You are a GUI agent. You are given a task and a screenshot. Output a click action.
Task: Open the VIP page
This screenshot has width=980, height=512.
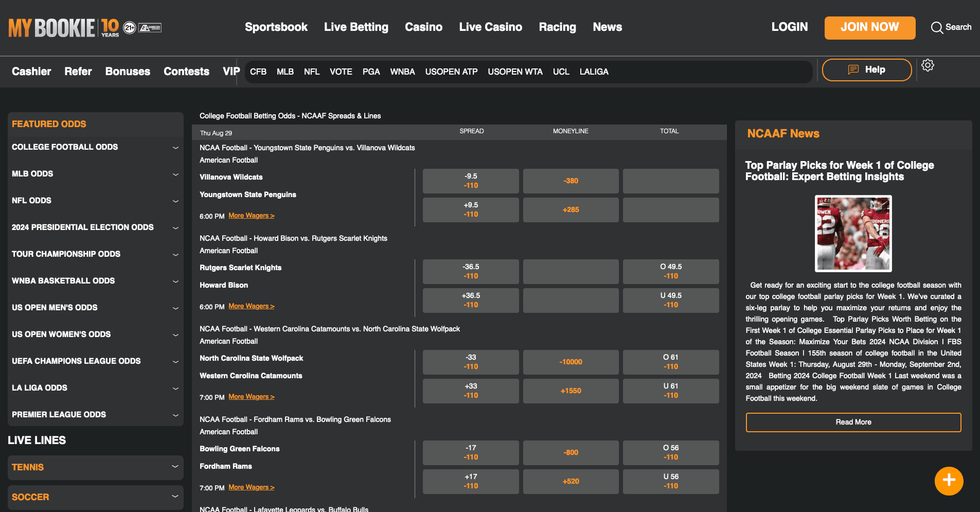[x=231, y=72]
